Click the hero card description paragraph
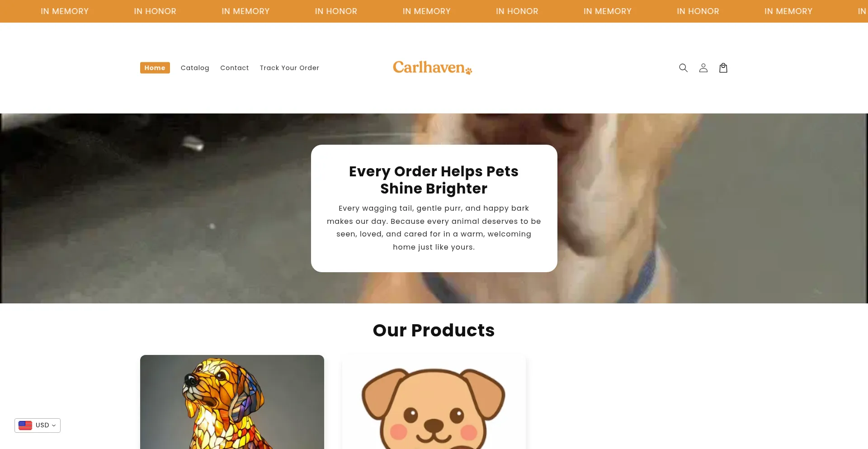 pos(434,228)
